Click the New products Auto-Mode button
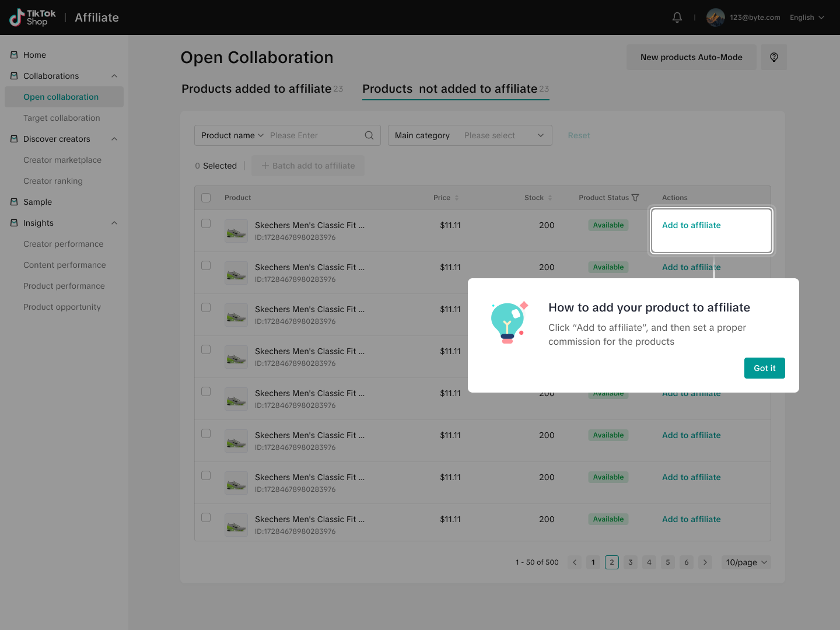 point(691,57)
